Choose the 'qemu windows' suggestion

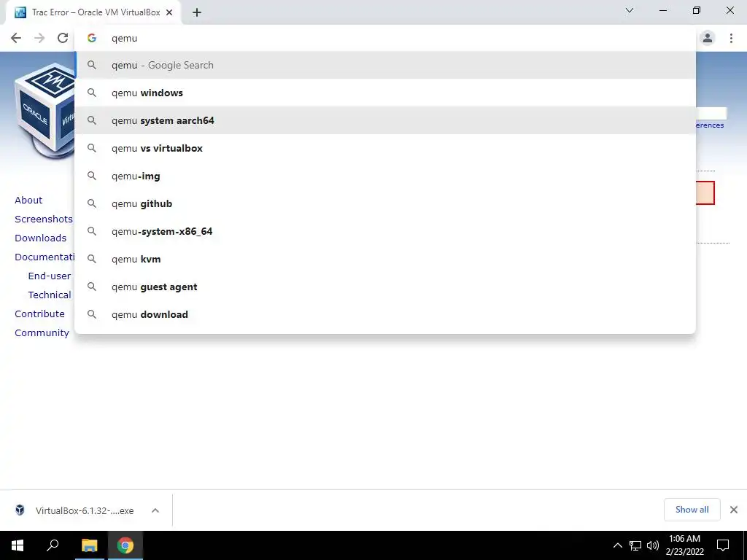(385, 93)
